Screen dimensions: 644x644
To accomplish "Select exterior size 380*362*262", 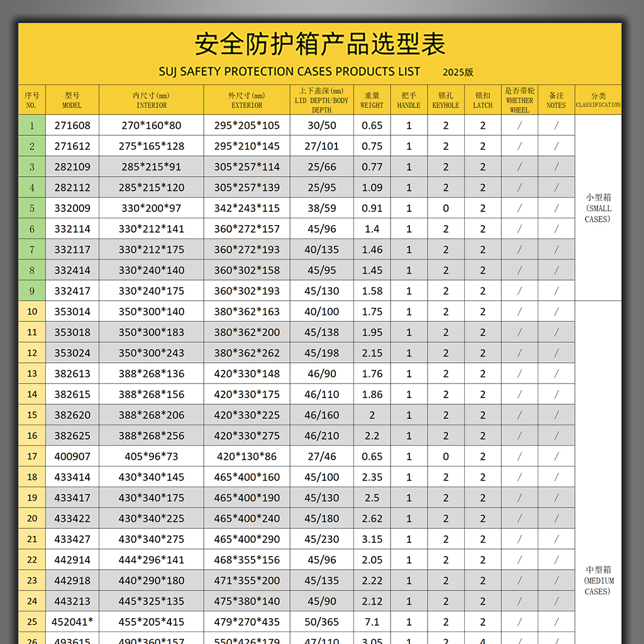I will pos(247,353).
